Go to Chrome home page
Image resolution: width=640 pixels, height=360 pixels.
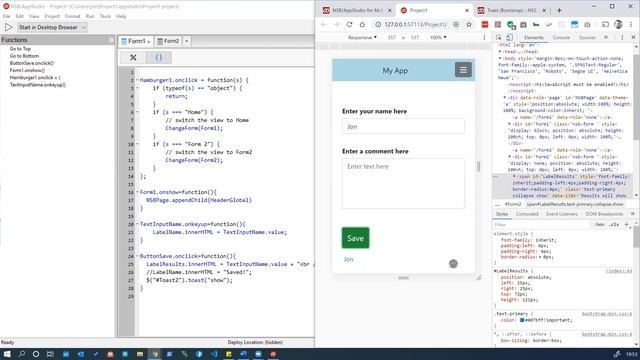coord(362,24)
